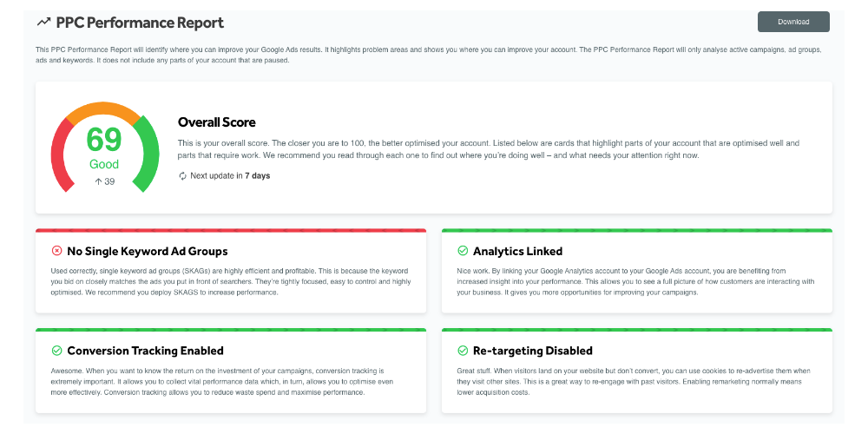This screenshot has width=868, height=434.
Task: Click the 7 days next update text
Action: [258, 176]
